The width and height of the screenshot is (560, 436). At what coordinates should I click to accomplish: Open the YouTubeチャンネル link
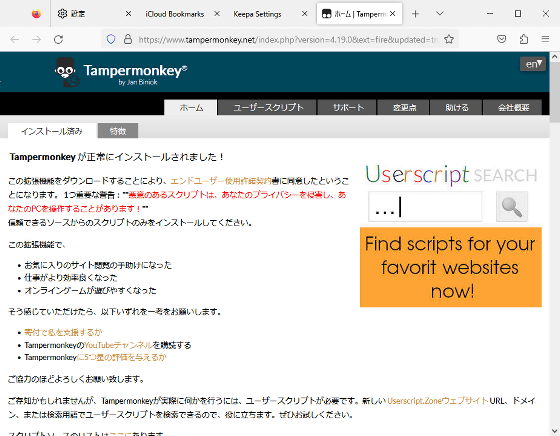(118, 345)
